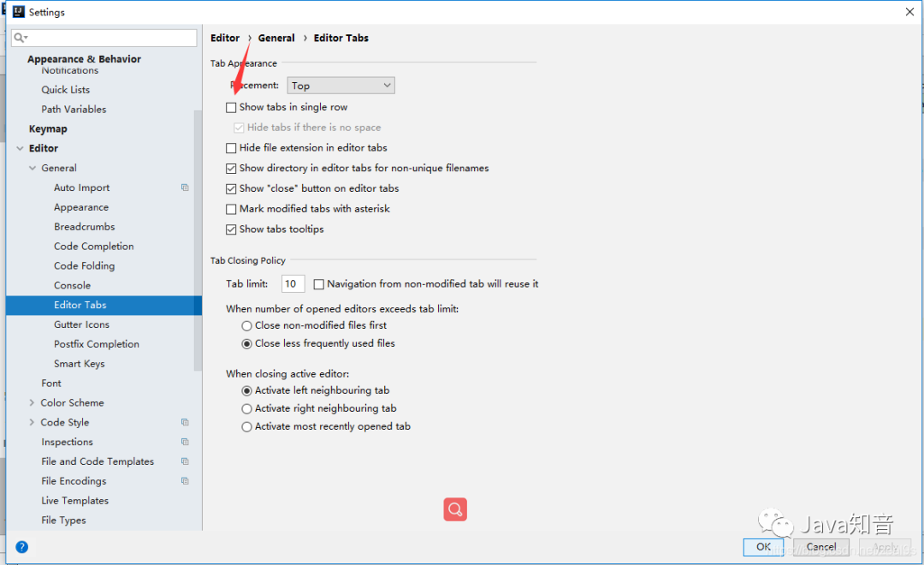
Task: Open Appearance under General
Action: 81,207
